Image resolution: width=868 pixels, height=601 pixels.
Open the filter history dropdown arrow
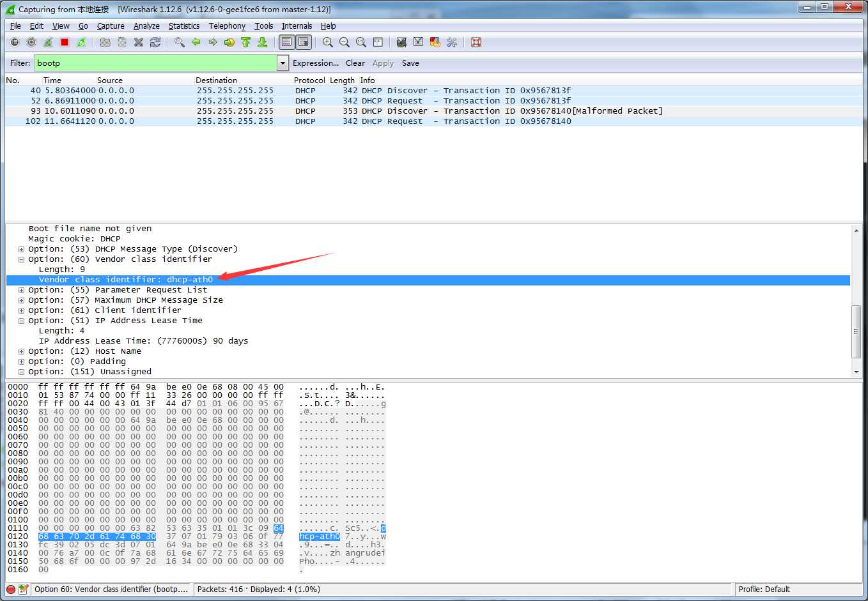(283, 63)
